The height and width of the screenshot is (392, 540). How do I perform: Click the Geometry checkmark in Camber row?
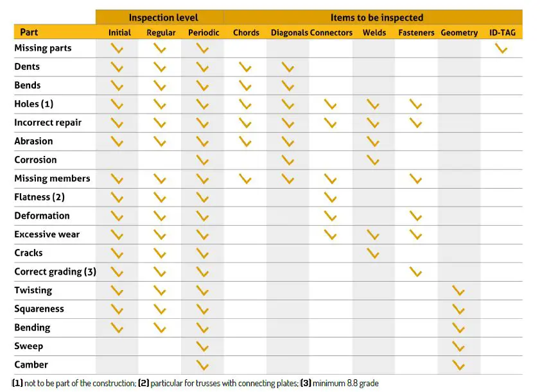point(458,365)
